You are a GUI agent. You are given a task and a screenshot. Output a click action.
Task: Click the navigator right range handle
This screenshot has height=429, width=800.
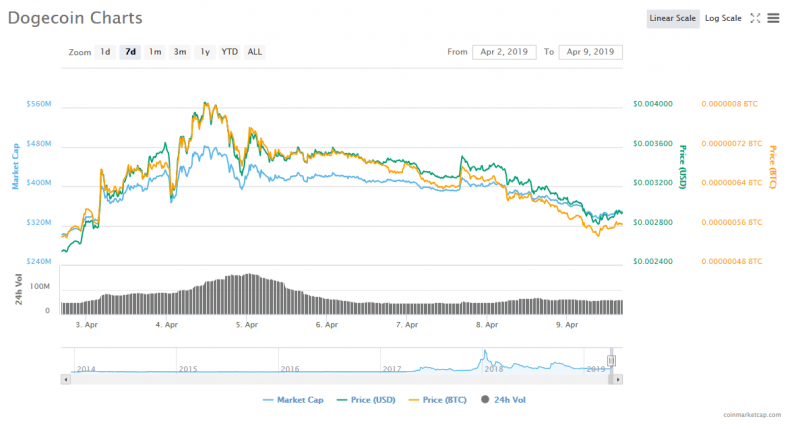tap(612, 360)
